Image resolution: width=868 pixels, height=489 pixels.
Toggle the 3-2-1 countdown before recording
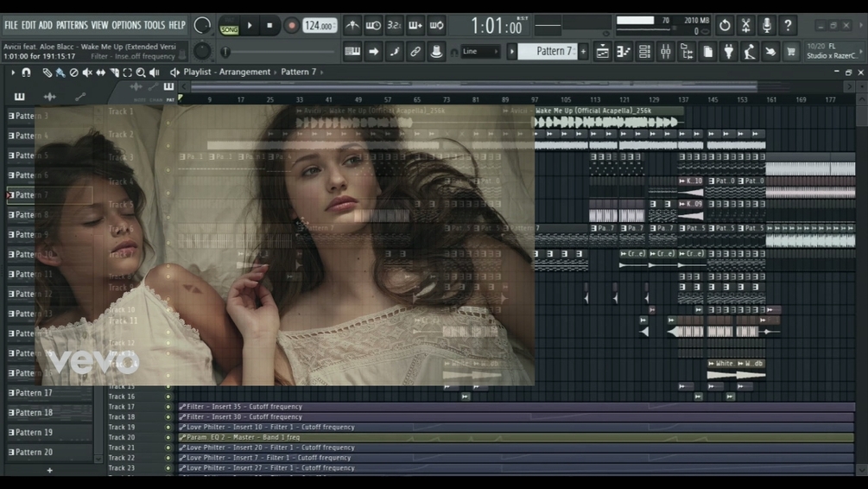(x=394, y=25)
